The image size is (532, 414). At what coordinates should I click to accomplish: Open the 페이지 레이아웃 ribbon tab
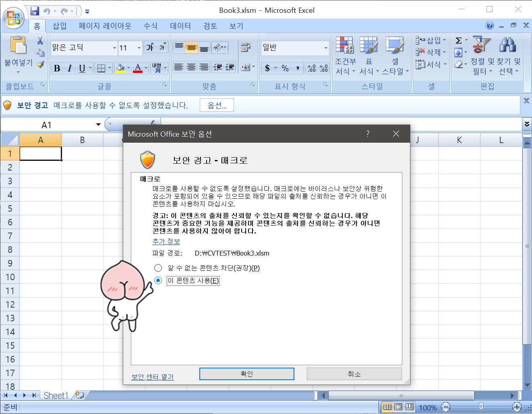[x=105, y=26]
